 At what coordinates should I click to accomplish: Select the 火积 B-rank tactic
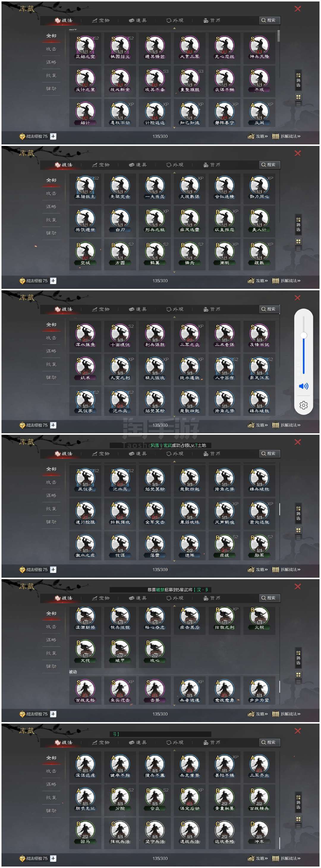point(259,621)
